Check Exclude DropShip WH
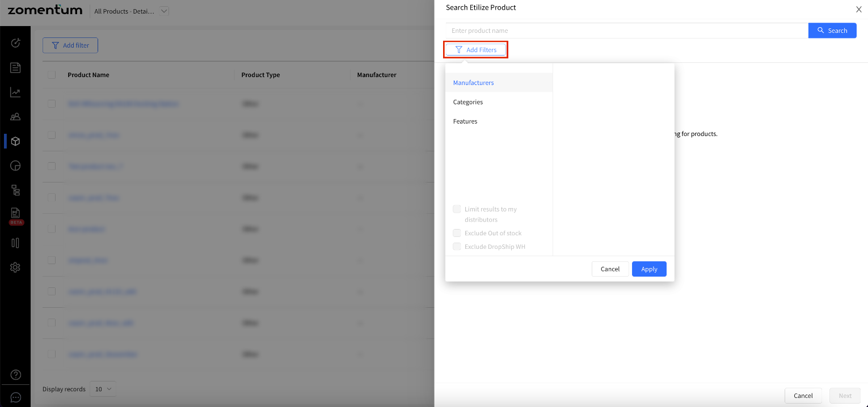 click(x=457, y=247)
